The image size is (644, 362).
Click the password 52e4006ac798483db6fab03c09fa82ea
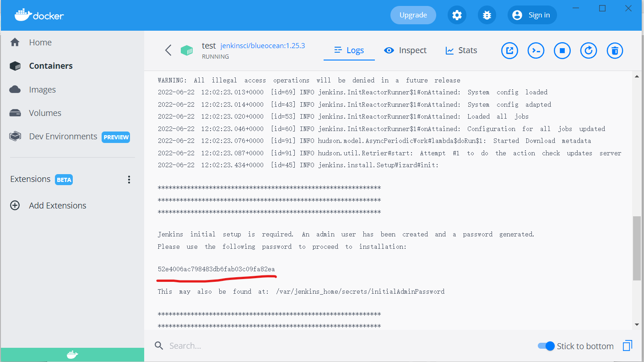[216, 269]
